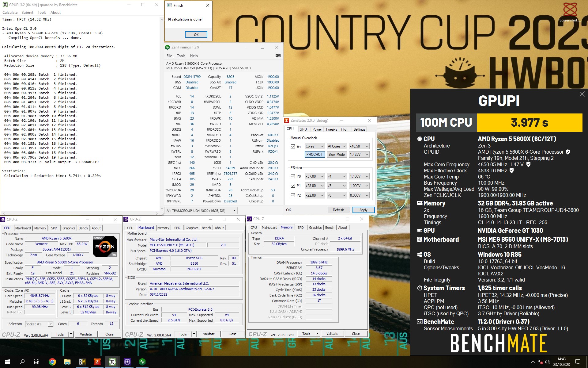Click Validate in CPU-Z CPU window
This screenshot has width=588, height=368.
[x=86, y=334]
